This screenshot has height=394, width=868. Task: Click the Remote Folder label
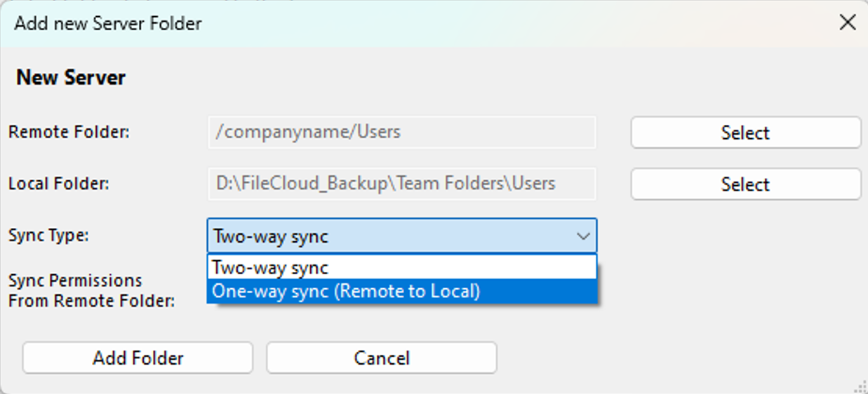[x=69, y=132]
